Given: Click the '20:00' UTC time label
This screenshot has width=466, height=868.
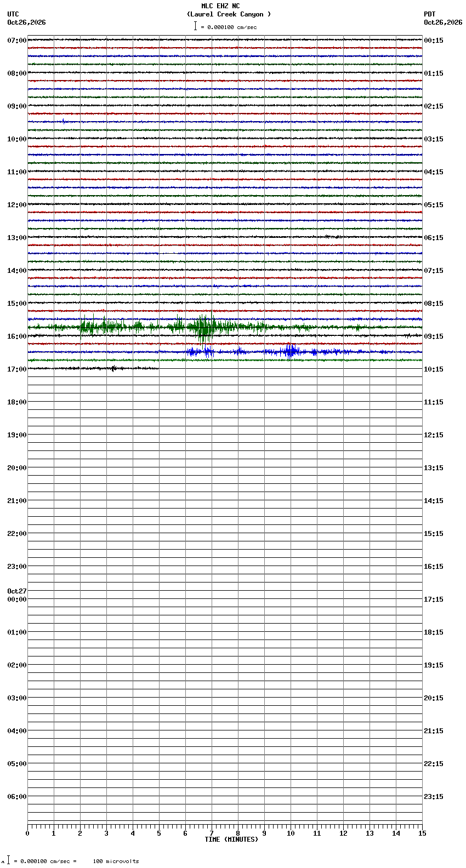Looking at the screenshot, I should tap(17, 468).
